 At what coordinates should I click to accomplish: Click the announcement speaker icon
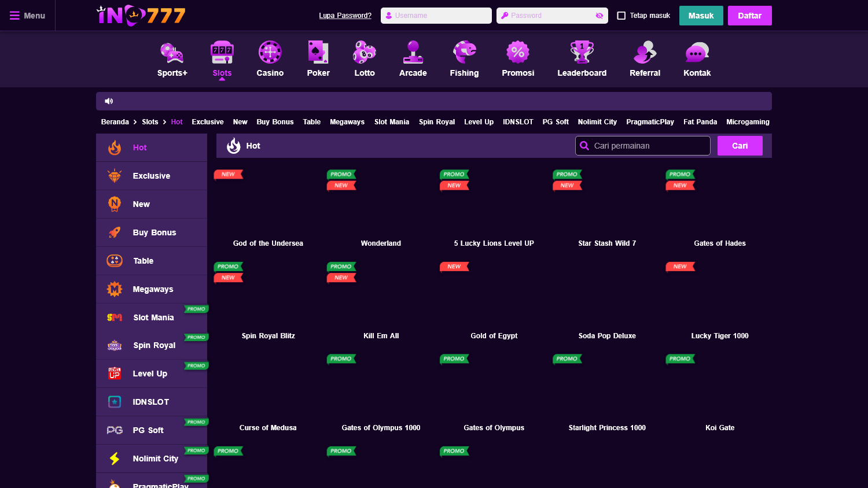pyautogui.click(x=108, y=101)
